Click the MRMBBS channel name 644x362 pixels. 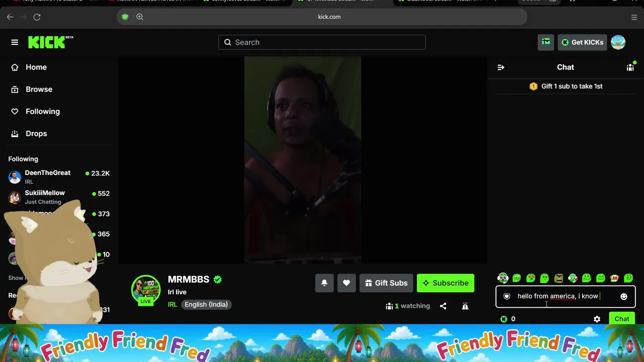[x=189, y=280]
